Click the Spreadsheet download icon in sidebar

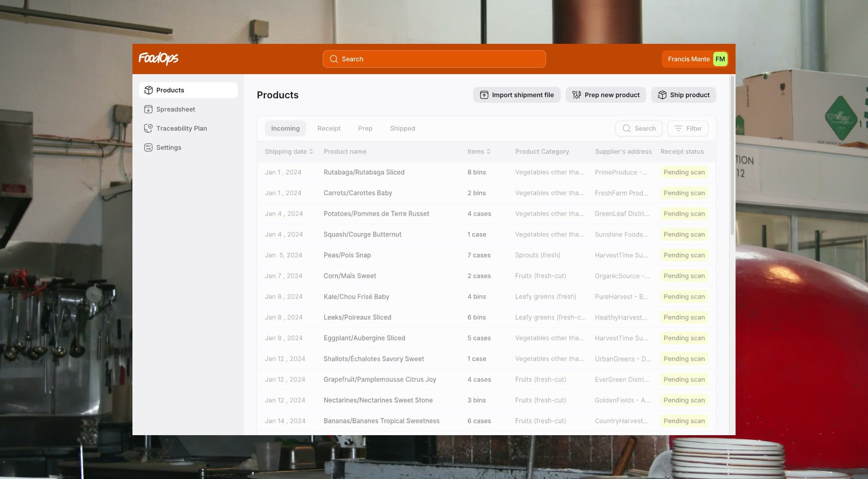148,109
